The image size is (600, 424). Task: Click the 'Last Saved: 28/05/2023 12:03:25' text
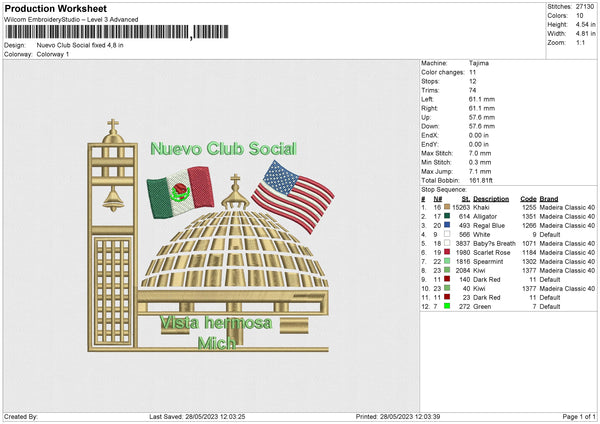pyautogui.click(x=197, y=417)
